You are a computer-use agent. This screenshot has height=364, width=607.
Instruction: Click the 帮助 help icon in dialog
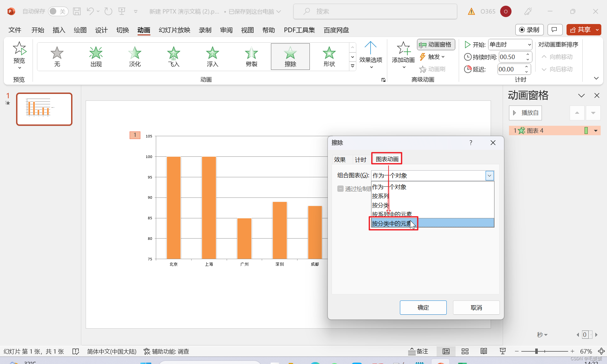click(x=470, y=142)
